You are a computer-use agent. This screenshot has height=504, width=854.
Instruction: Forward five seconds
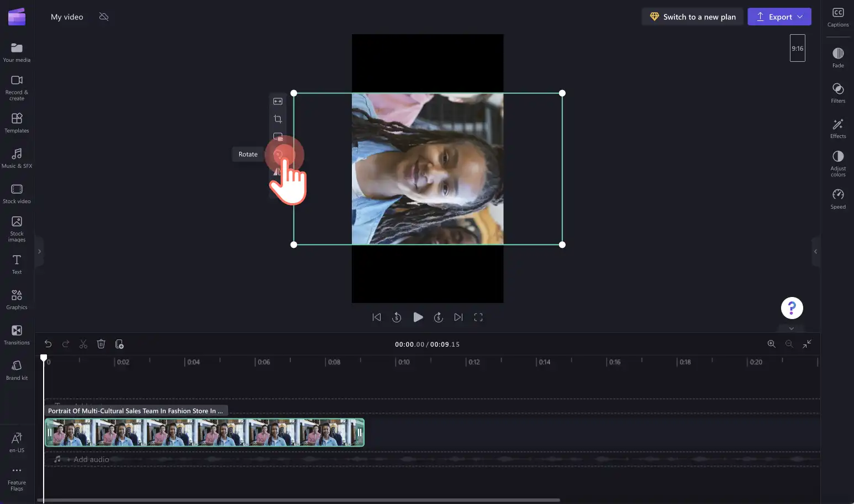point(439,317)
